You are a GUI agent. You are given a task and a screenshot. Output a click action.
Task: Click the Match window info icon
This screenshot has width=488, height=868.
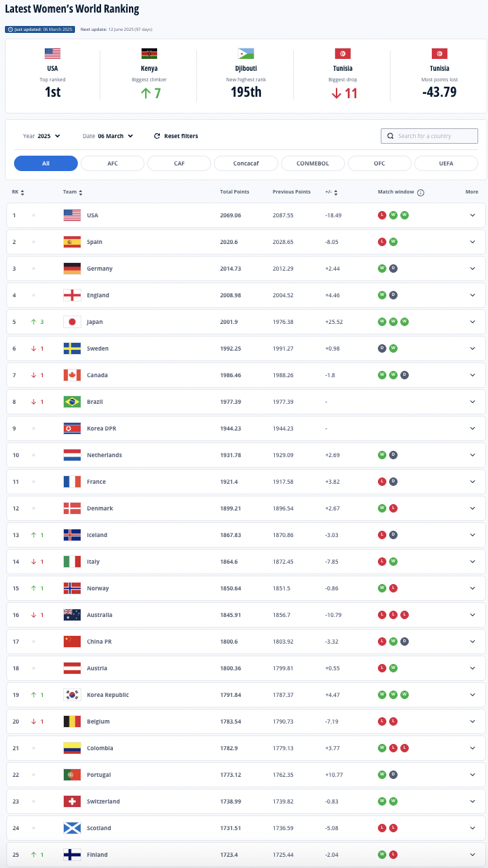[x=421, y=192]
